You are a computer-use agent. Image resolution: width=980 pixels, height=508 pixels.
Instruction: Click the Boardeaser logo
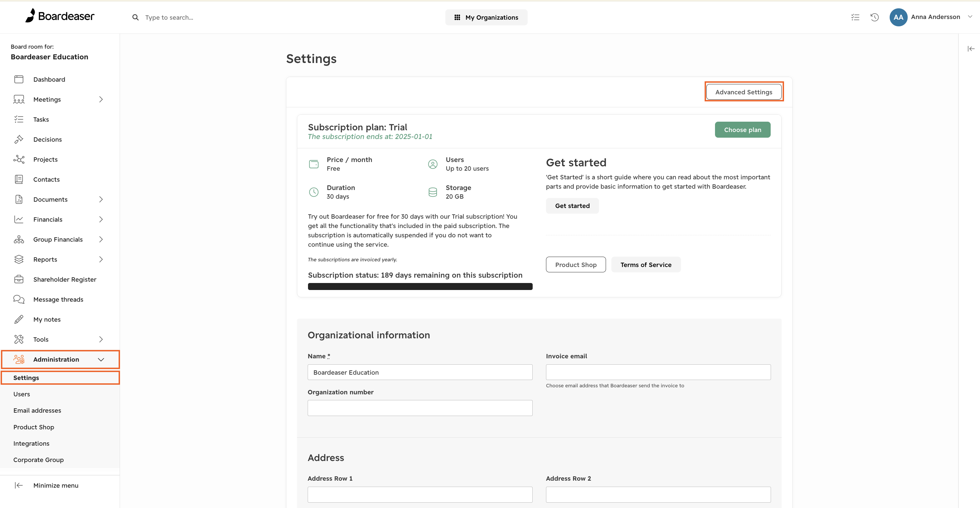60,16
